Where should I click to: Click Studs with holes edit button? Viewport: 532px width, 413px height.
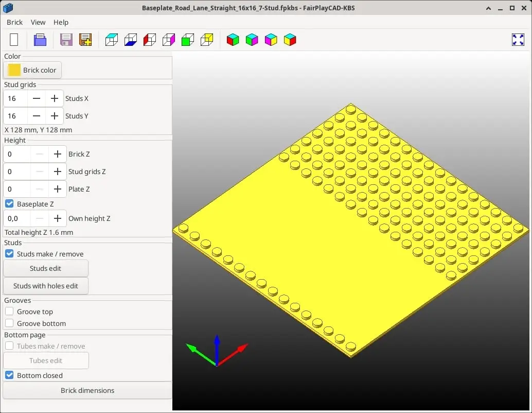pos(46,286)
